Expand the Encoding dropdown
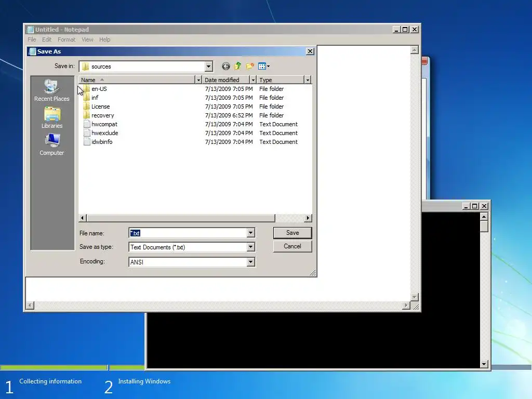Image resolution: width=532 pixels, height=399 pixels. tap(250, 262)
